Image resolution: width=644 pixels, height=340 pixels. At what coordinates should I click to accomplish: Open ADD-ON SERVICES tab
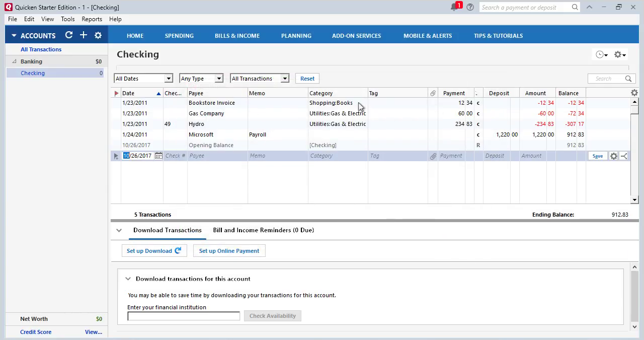pyautogui.click(x=356, y=36)
